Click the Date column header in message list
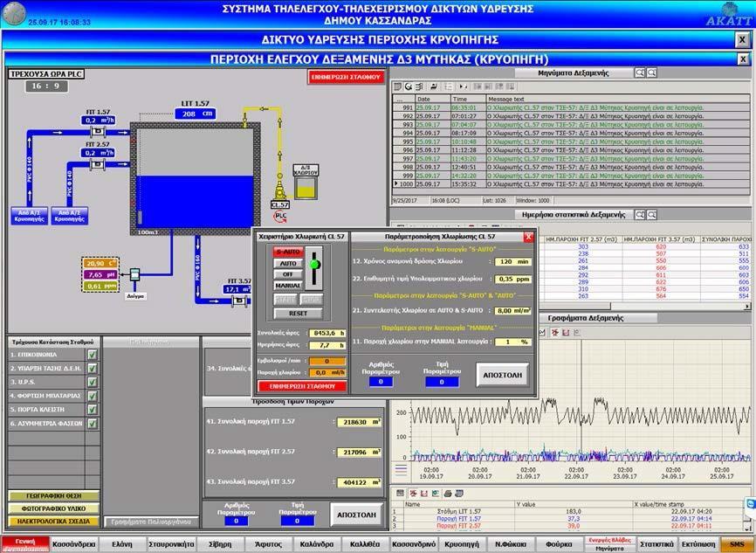Screen dimensions: 756x553 pos(432,99)
